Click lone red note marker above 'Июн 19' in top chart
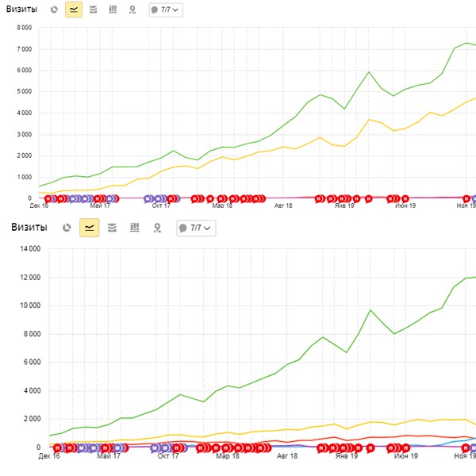Viewport: 476px width, 476px height. click(405, 199)
